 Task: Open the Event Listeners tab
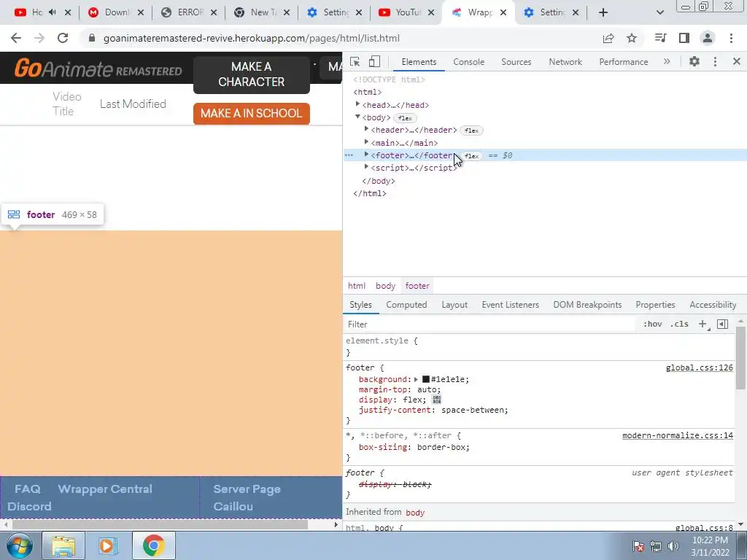click(x=510, y=305)
